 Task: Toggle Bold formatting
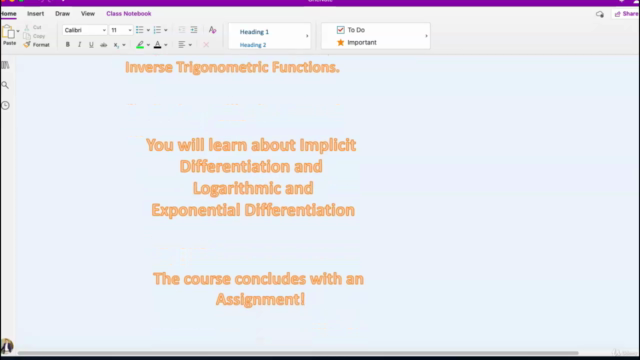(x=68, y=44)
